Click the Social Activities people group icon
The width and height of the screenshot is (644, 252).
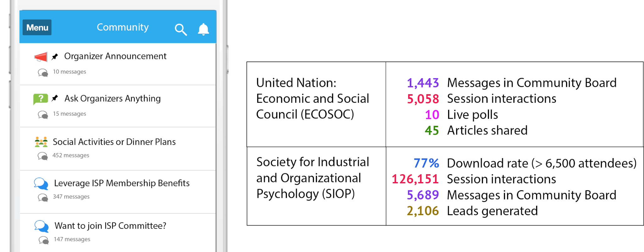41,142
